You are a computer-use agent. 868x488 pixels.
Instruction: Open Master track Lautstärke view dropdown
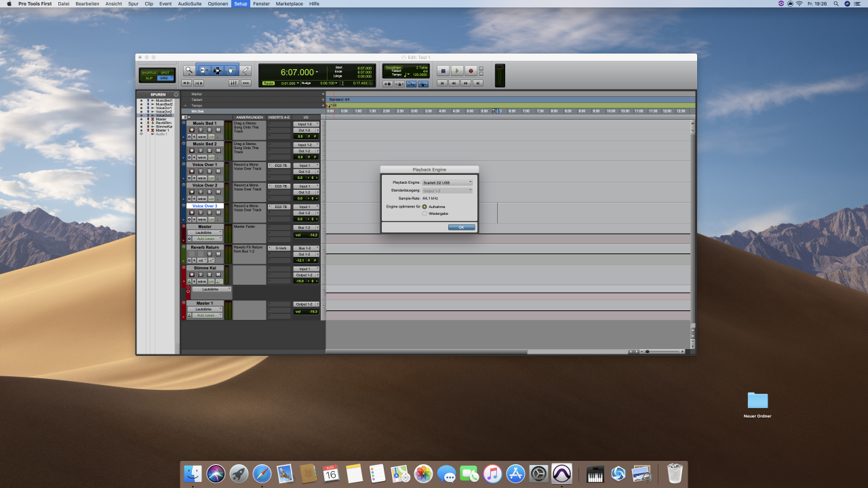click(205, 232)
